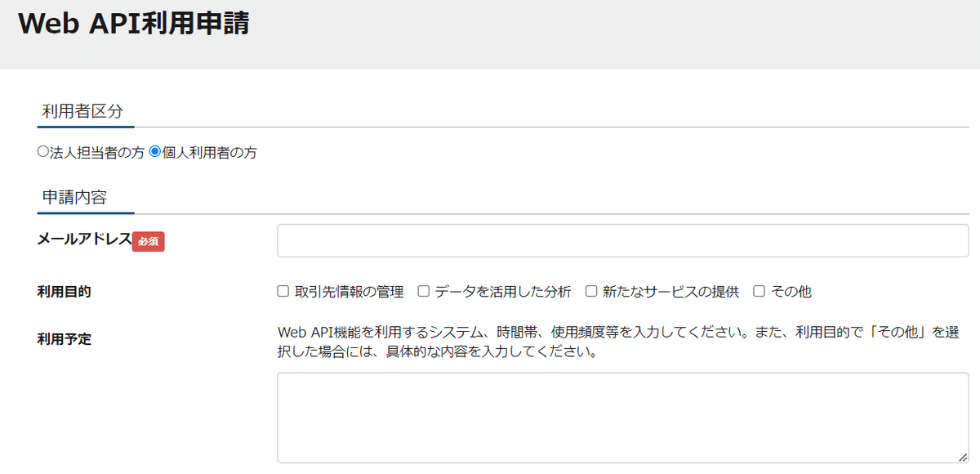Click the メールアドレス input field
Viewport: 980px width, 474px height.
(x=621, y=240)
